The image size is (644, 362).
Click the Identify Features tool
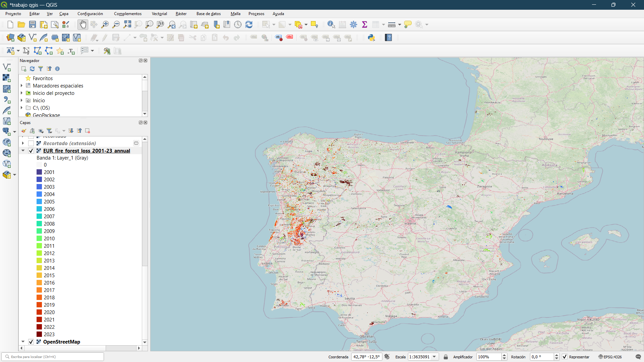[x=331, y=24]
